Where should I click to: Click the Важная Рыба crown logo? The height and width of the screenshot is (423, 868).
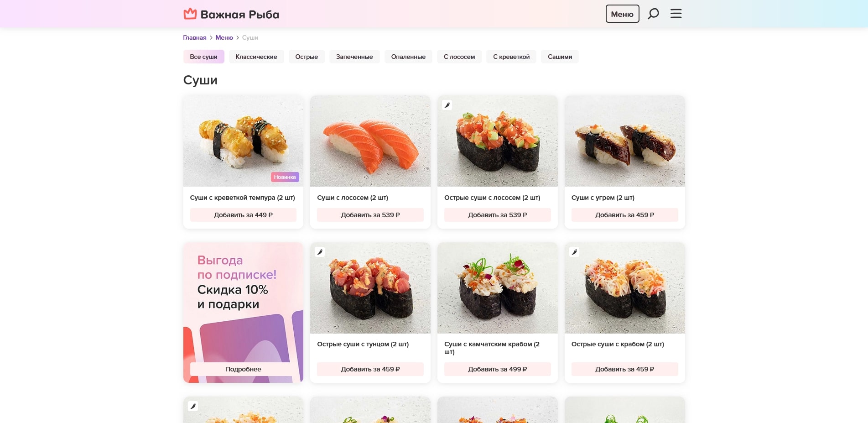click(190, 14)
